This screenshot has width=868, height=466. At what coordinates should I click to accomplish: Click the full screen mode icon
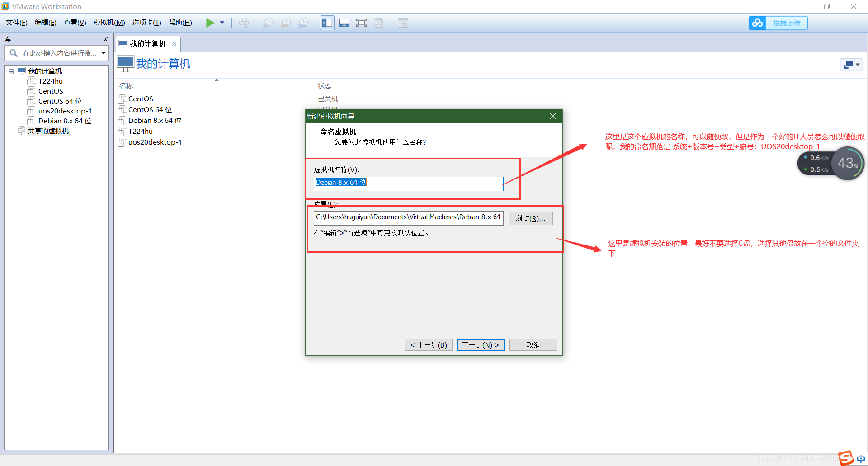coord(361,23)
